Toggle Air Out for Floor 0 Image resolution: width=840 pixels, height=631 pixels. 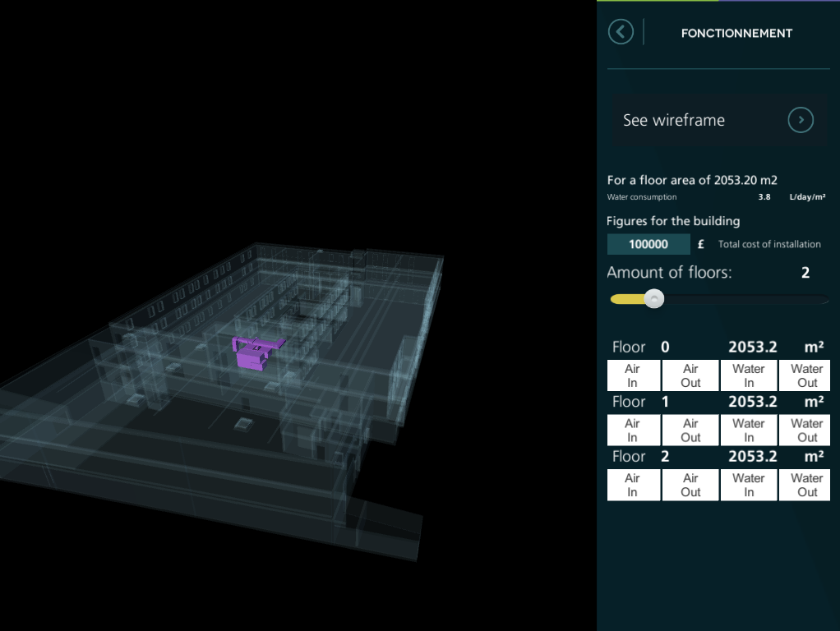click(690, 375)
